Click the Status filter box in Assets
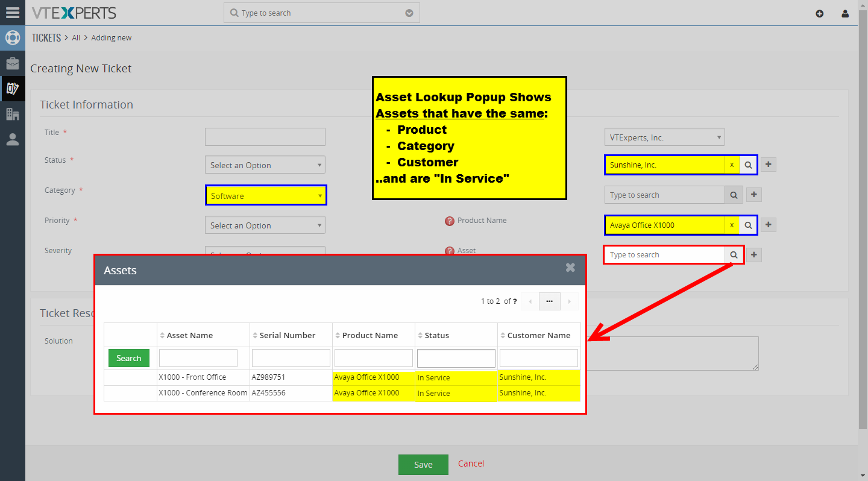868x481 pixels. 456,358
